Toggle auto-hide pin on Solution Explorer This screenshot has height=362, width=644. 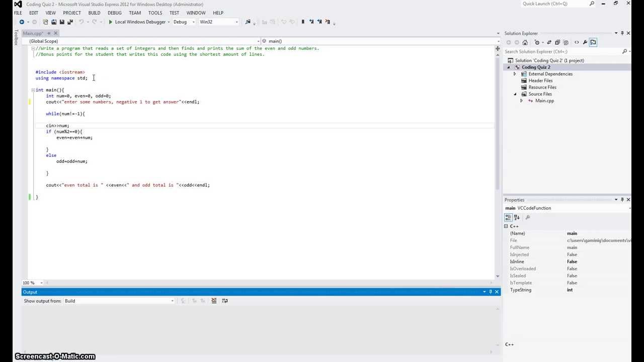[622, 33]
